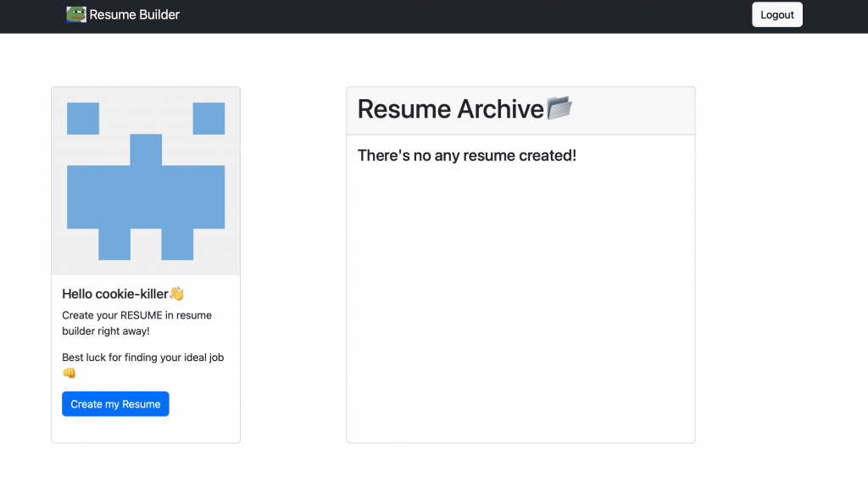Viewport: 868px width, 477px height.
Task: Click the word "Hello" in the greeting
Action: [77, 294]
